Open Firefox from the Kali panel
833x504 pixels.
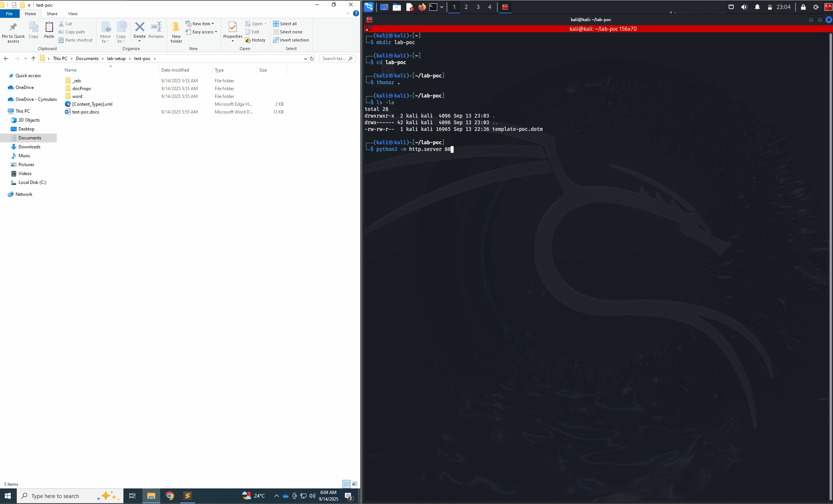[422, 7]
